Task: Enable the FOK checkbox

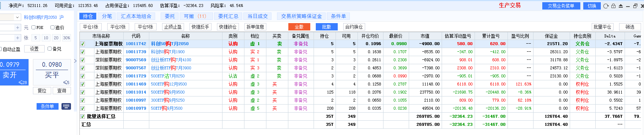Action: (x=33, y=28)
